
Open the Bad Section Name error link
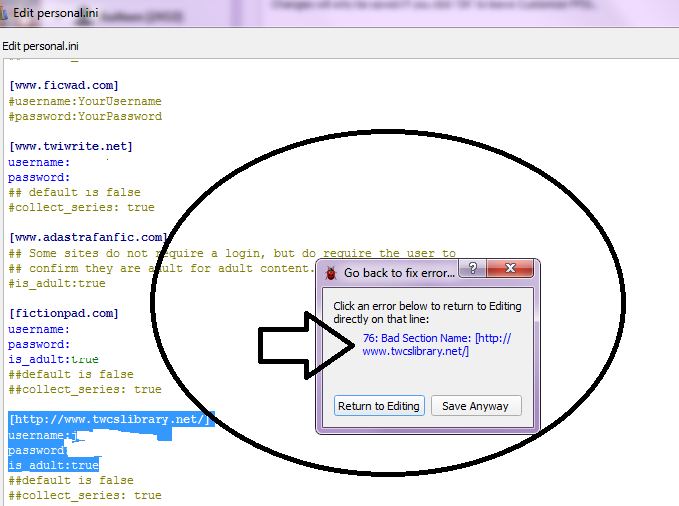tap(436, 344)
